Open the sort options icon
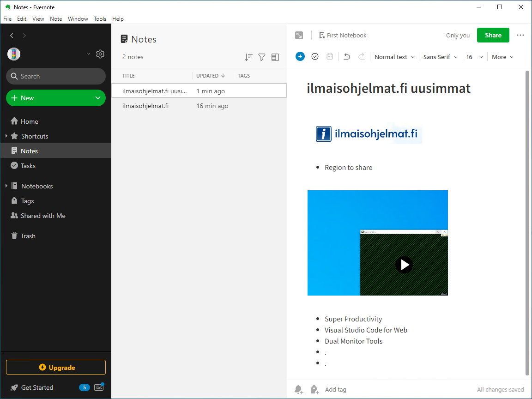The height and width of the screenshot is (399, 532). click(249, 57)
